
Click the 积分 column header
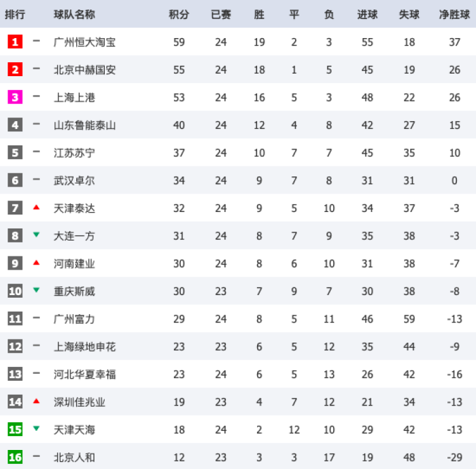click(179, 14)
